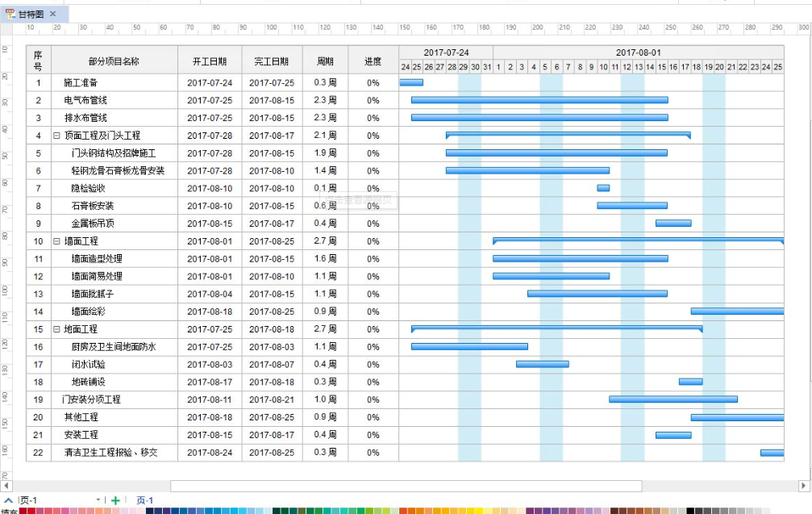Collapse the 顶面工程及门头工程 task group
Viewport: 812px width, 514px height.
[x=56, y=136]
